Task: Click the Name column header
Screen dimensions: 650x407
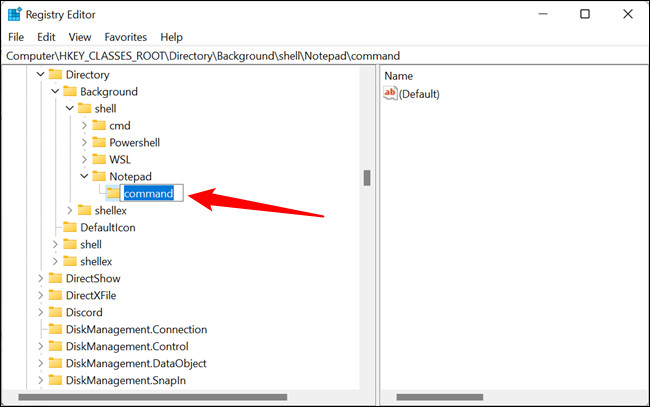Action: click(398, 76)
